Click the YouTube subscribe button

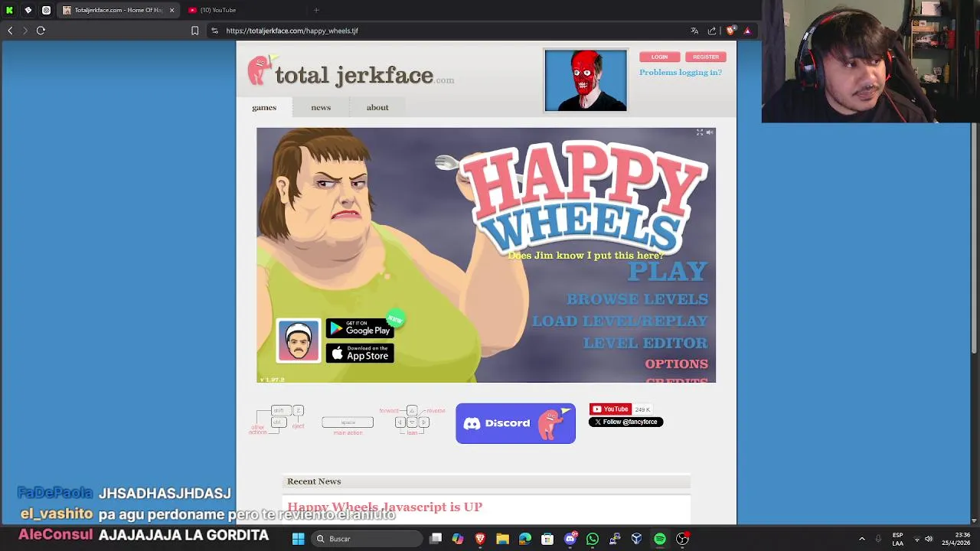pos(610,409)
